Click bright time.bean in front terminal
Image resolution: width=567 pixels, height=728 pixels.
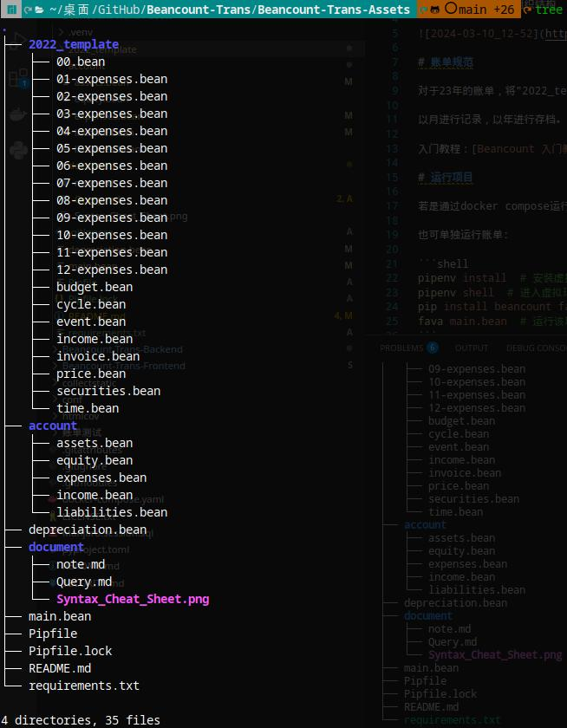coord(88,408)
